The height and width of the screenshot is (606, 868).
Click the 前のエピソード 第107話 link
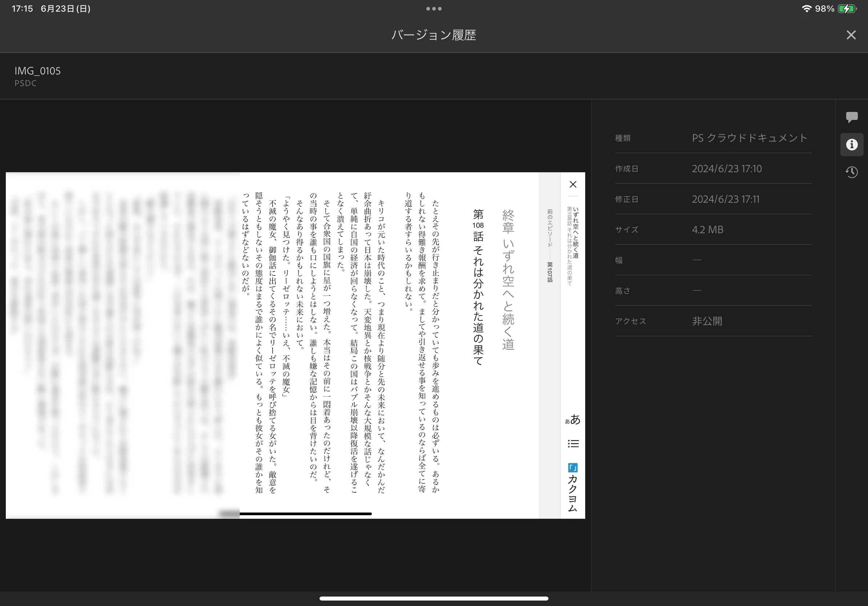click(550, 246)
